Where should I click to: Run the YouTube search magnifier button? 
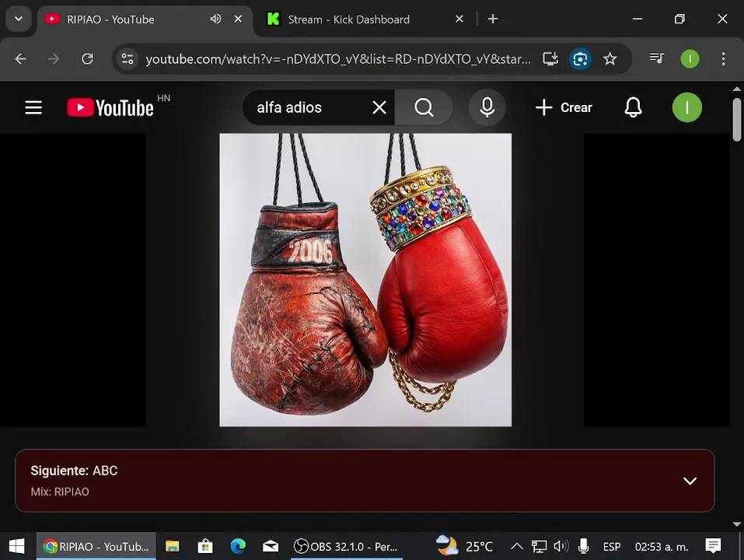point(424,108)
